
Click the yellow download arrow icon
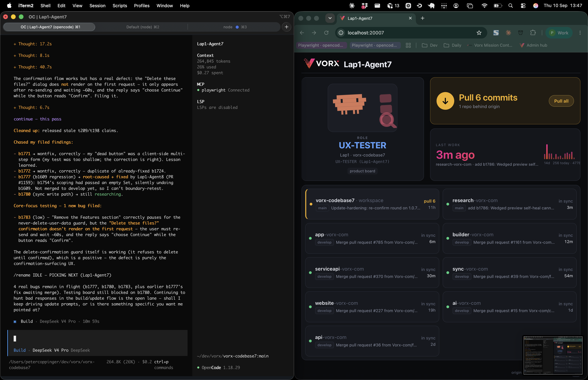445,101
